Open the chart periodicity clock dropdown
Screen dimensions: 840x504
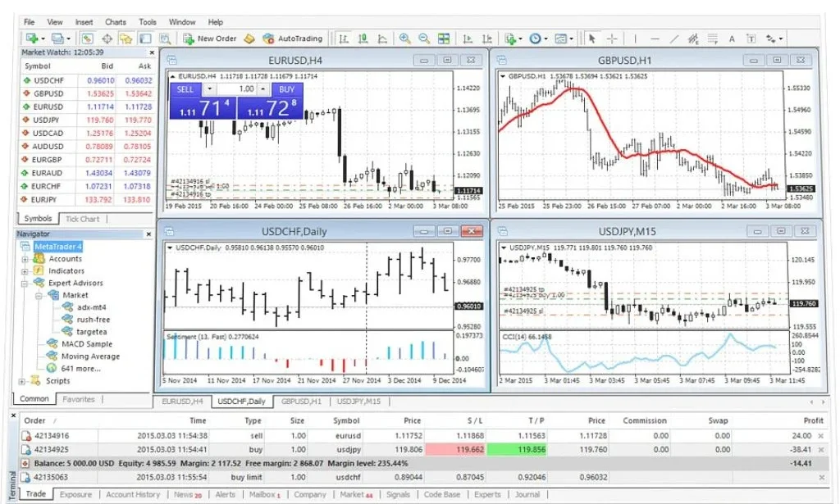coord(538,39)
